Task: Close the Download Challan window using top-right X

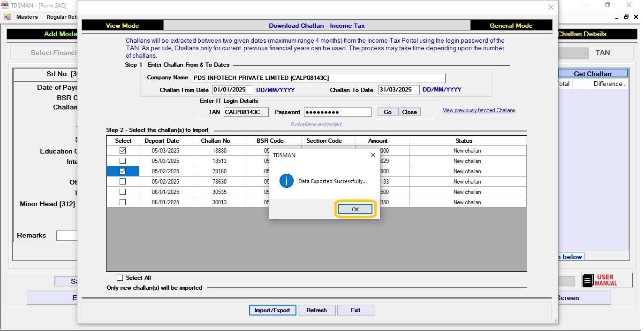Action: pyautogui.click(x=551, y=7)
